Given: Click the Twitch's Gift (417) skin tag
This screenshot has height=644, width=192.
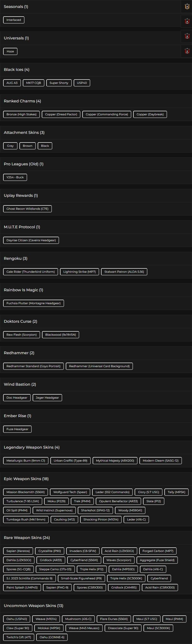Looking at the screenshot, I should [19, 638].
